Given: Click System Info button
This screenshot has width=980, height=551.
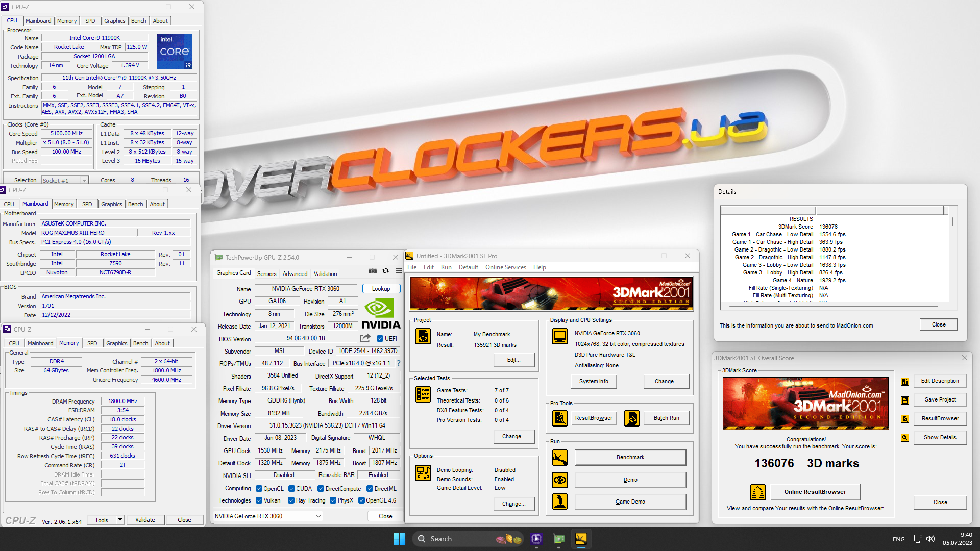Looking at the screenshot, I should click(594, 381).
